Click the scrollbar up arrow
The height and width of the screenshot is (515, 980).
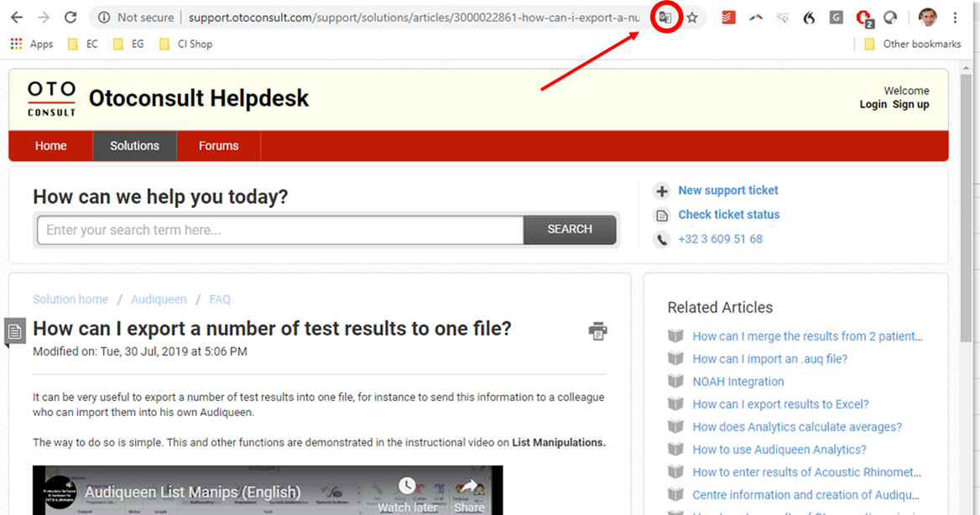[967, 67]
